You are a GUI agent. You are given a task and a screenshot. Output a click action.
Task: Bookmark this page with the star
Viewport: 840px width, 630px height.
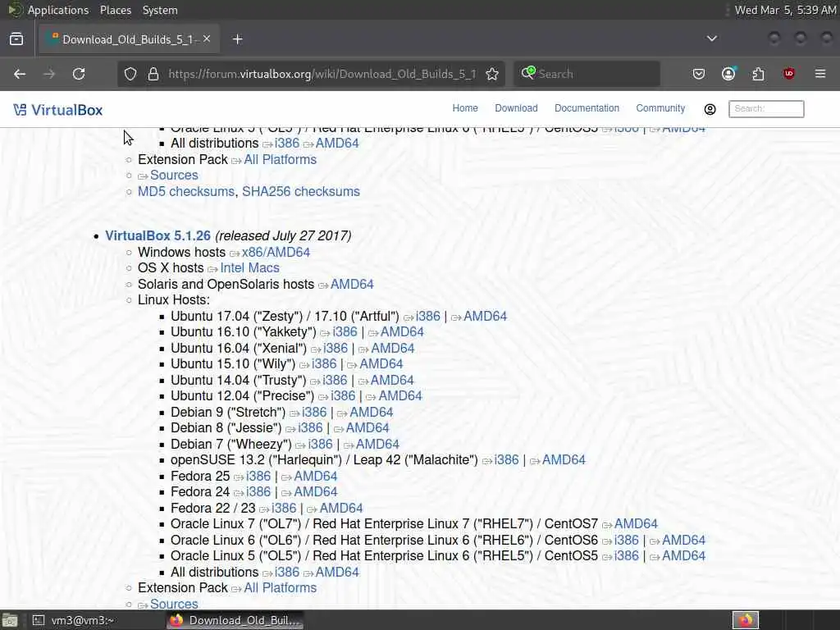tap(492, 74)
